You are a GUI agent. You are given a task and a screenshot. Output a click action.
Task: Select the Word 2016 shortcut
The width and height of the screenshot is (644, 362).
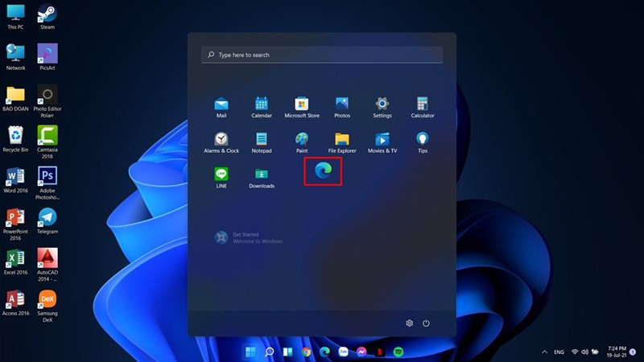pyautogui.click(x=15, y=180)
